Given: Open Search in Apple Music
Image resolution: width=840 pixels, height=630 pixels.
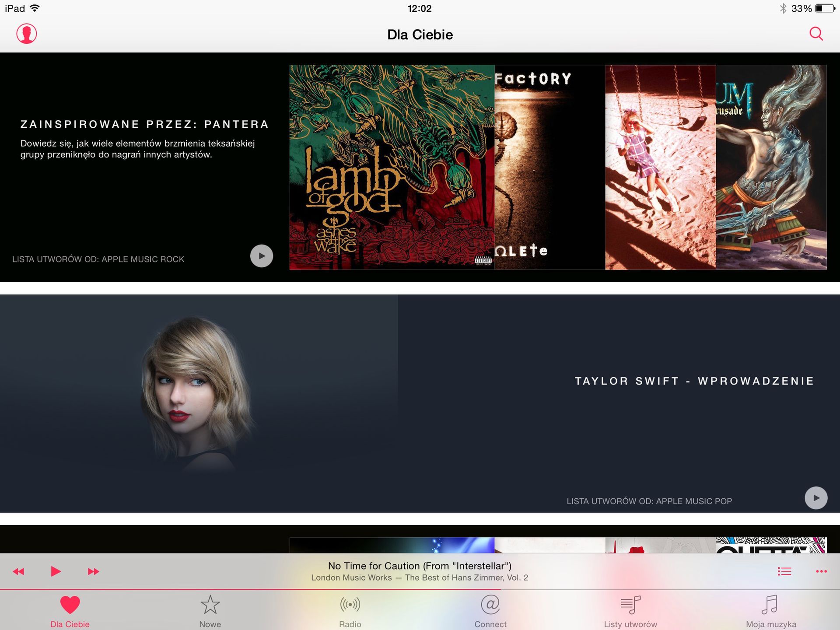Looking at the screenshot, I should coord(815,34).
